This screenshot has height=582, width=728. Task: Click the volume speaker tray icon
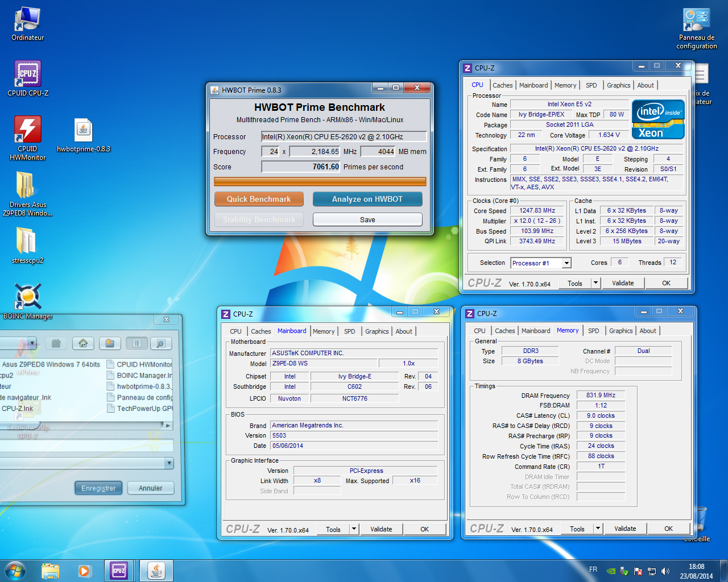pyautogui.click(x=665, y=571)
